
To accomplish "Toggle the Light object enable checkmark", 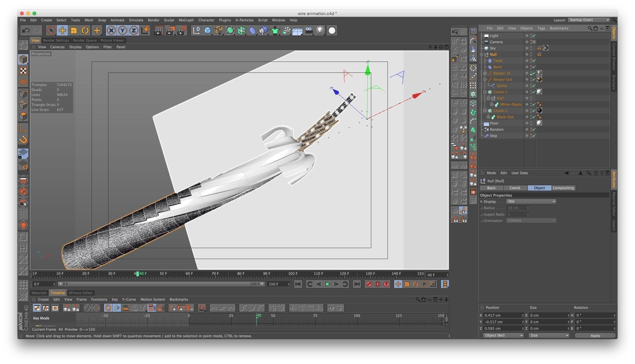I will click(x=534, y=36).
